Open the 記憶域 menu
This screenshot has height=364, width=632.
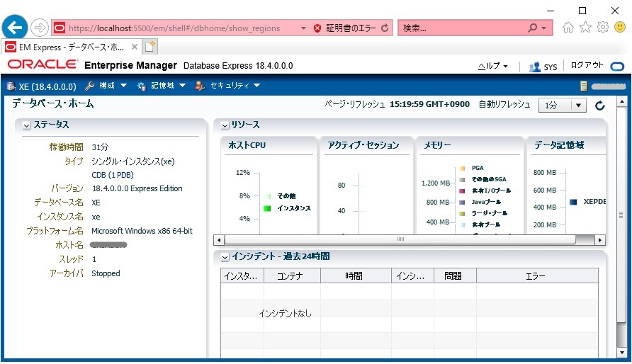click(169, 86)
